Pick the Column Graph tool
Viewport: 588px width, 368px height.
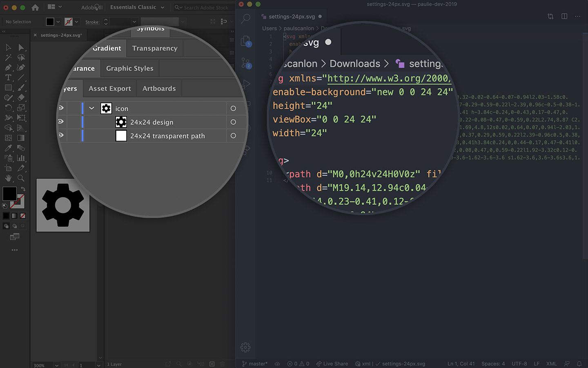[21, 158]
